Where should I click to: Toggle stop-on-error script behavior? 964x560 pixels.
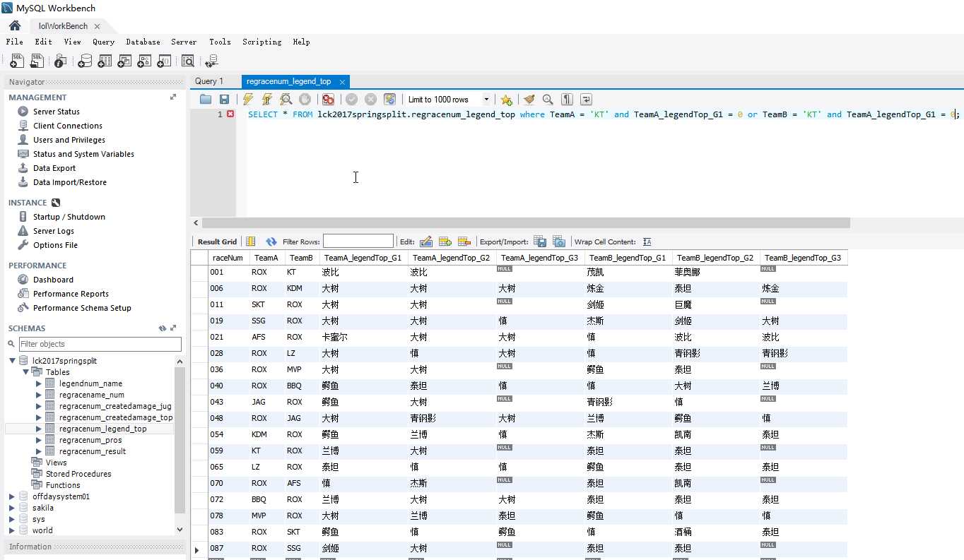[328, 100]
